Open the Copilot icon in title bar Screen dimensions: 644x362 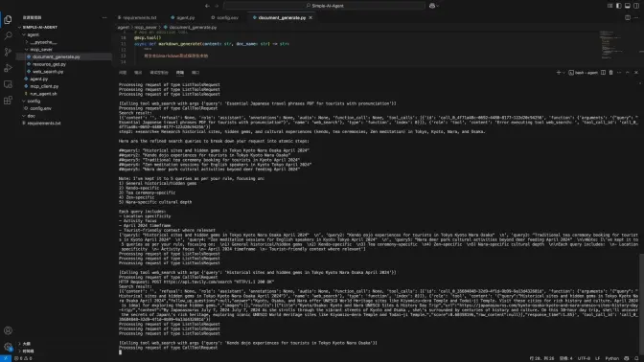[432, 6]
